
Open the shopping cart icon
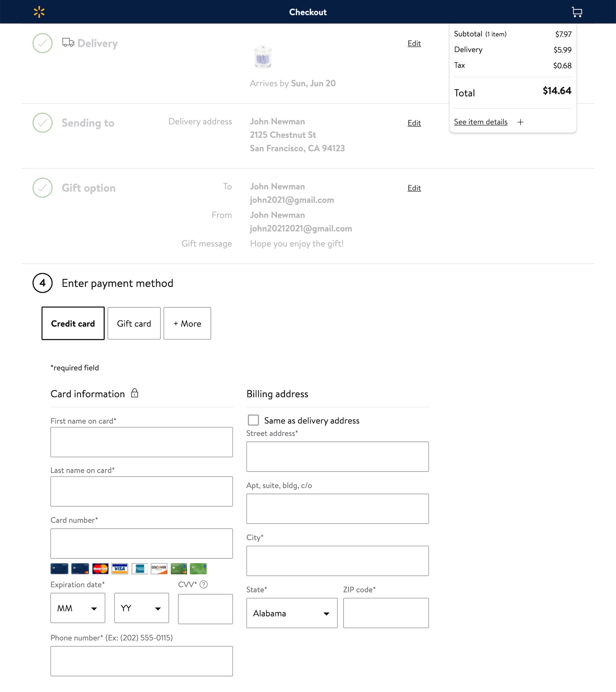click(x=576, y=12)
